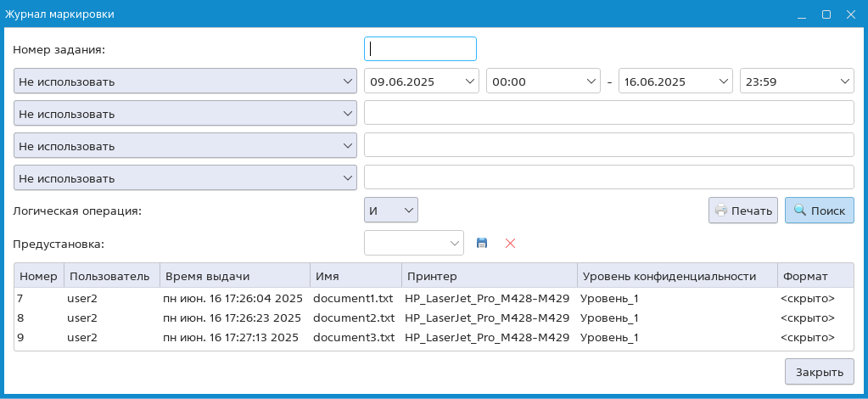Screen dimensions: 868x399
Task: Expand the end date 16.06.2025 dropdown
Action: [675, 81]
